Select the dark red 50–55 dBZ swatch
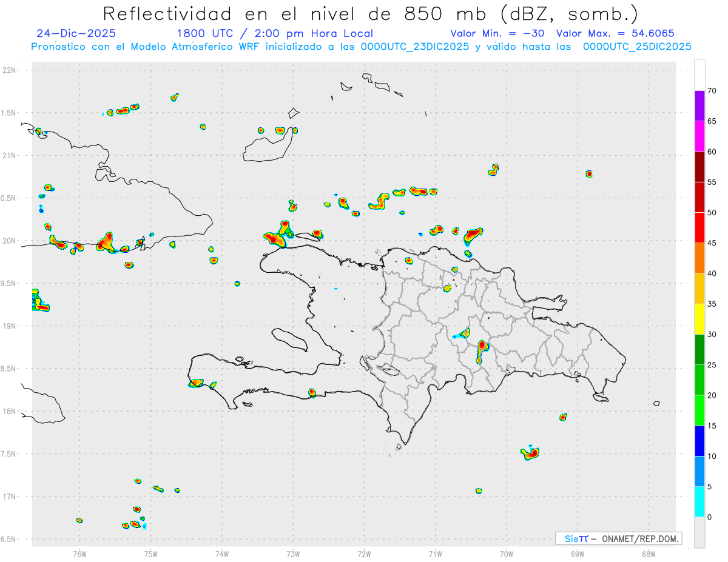728x562 pixels. [x=699, y=197]
